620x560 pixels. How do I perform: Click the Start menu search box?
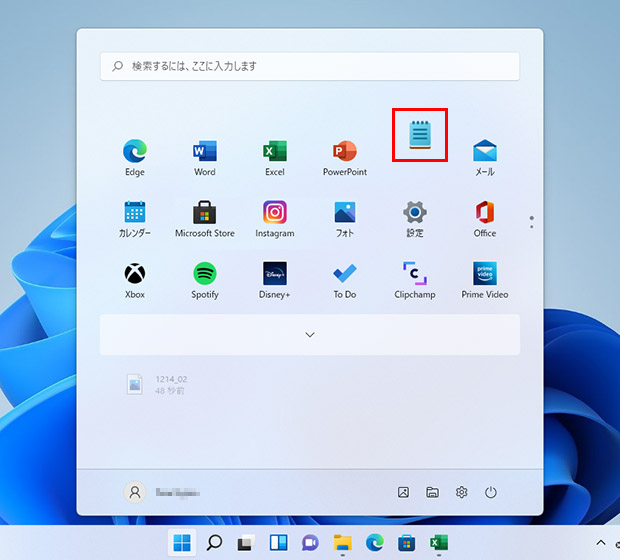click(x=310, y=66)
